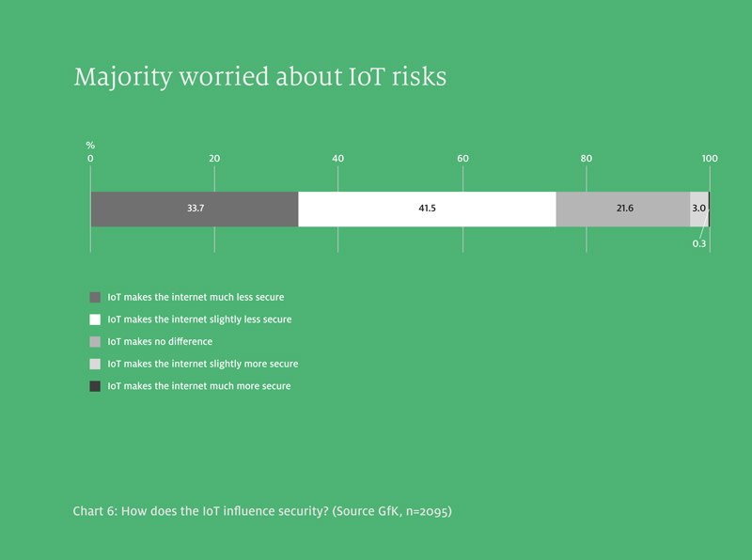Select the 33.7 bar segment
This screenshot has height=560, width=752.
pos(195,209)
